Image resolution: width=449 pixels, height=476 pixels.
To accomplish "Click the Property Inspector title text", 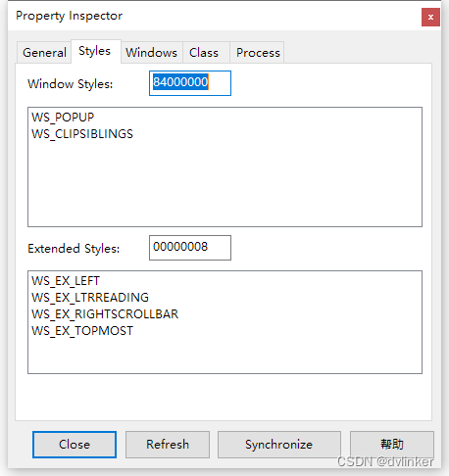I will (x=70, y=16).
